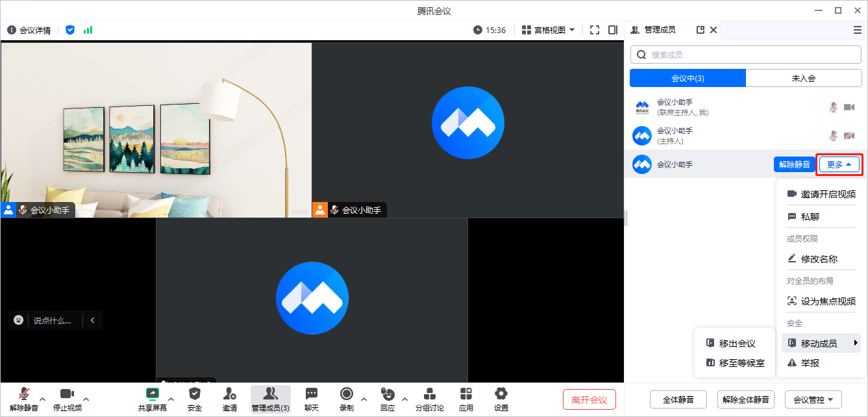This screenshot has width=868, height=417.
Task: Focus the 搜索成员 search field
Action: pyautogui.click(x=746, y=55)
